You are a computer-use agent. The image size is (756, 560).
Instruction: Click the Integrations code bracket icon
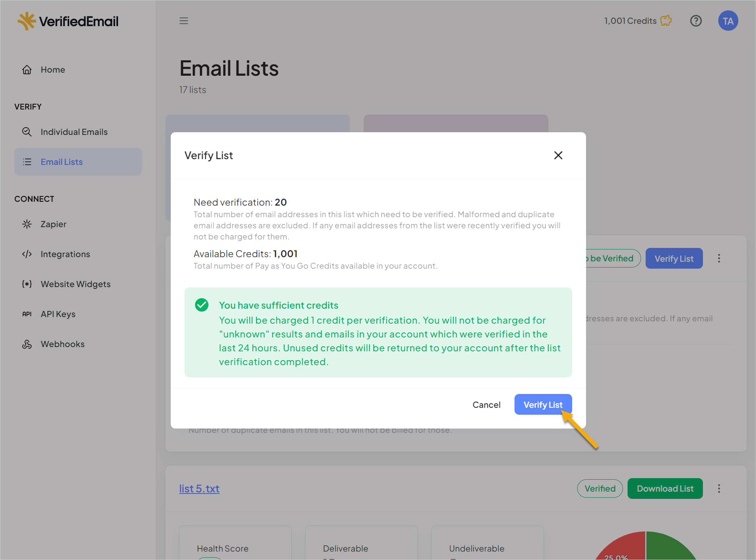pos(27,254)
